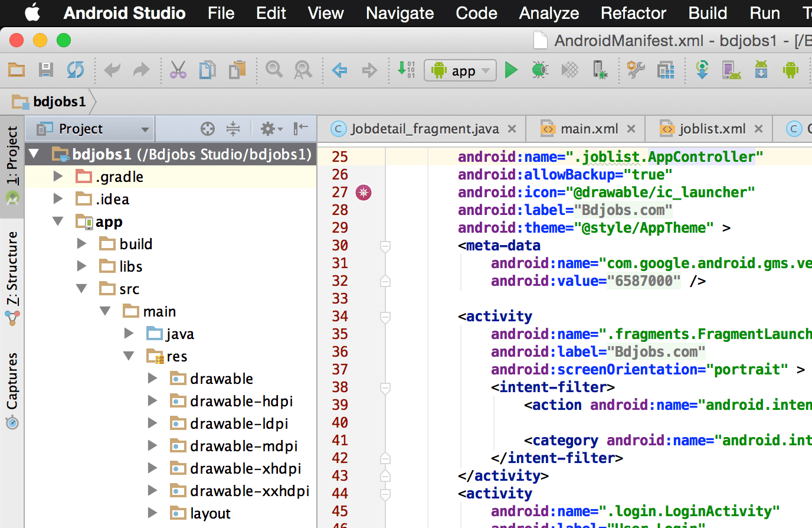Hide the Project tool window panel

pos(301,128)
